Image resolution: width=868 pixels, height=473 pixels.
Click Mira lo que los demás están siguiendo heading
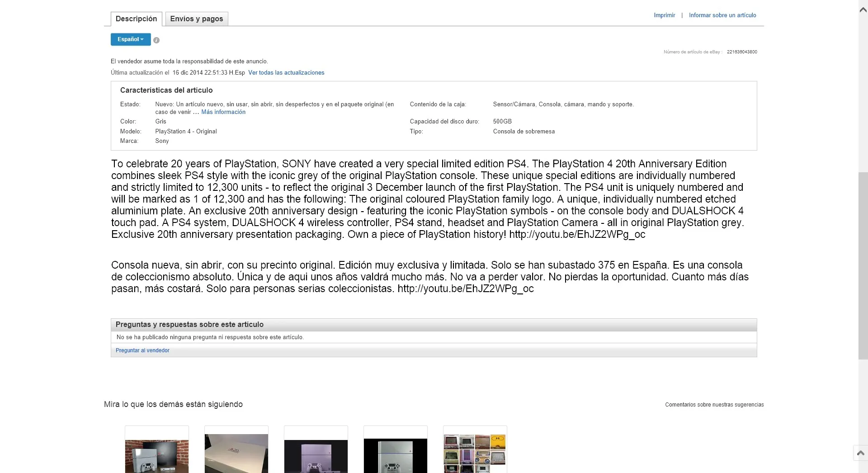click(173, 404)
